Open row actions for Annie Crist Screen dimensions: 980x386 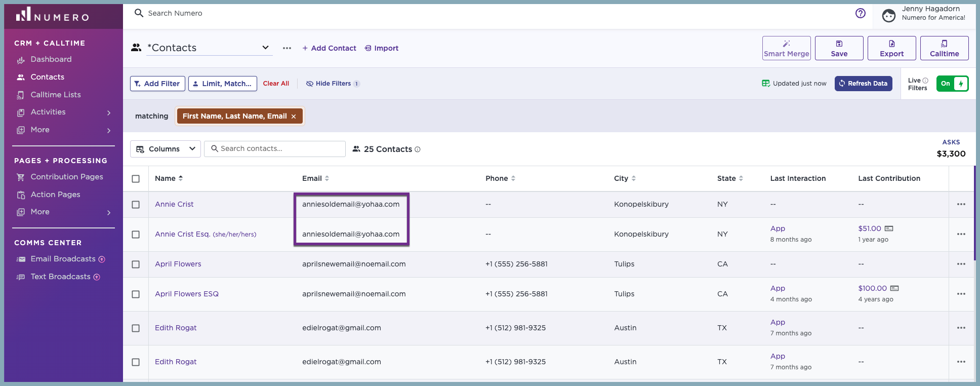(x=961, y=204)
